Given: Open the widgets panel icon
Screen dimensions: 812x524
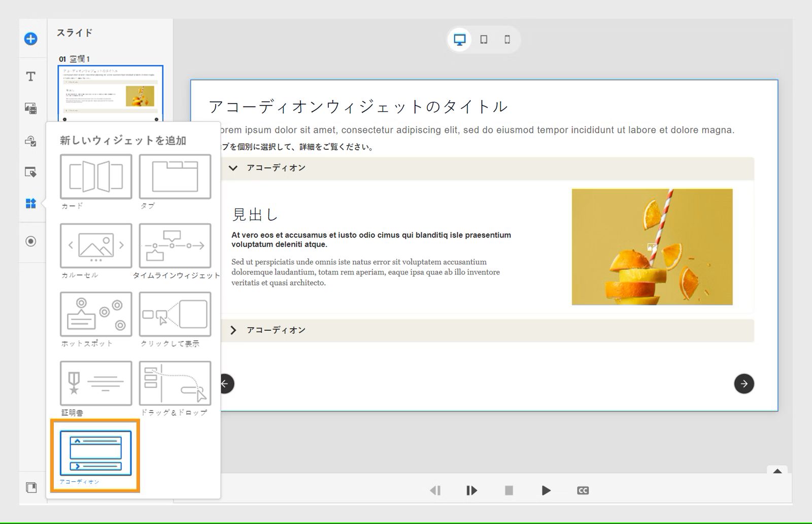Looking at the screenshot, I should point(30,203).
